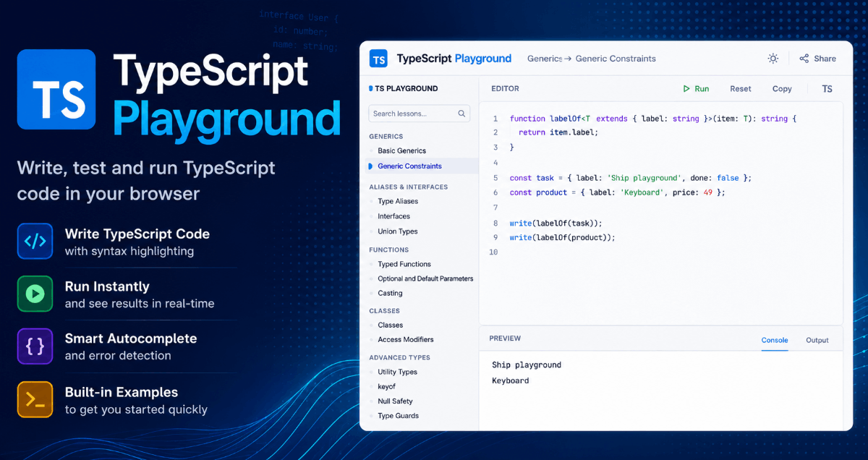Open the Null Safety lesson
868x460 pixels.
(x=395, y=401)
